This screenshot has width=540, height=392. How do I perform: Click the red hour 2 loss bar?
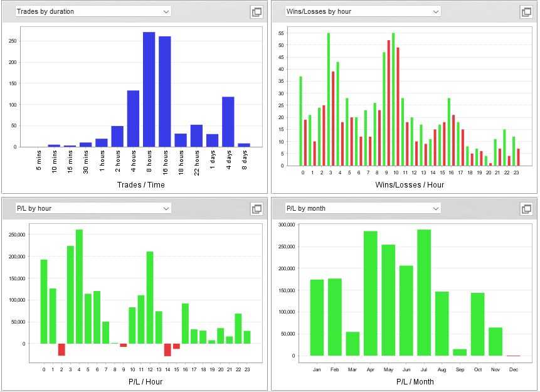61,349
